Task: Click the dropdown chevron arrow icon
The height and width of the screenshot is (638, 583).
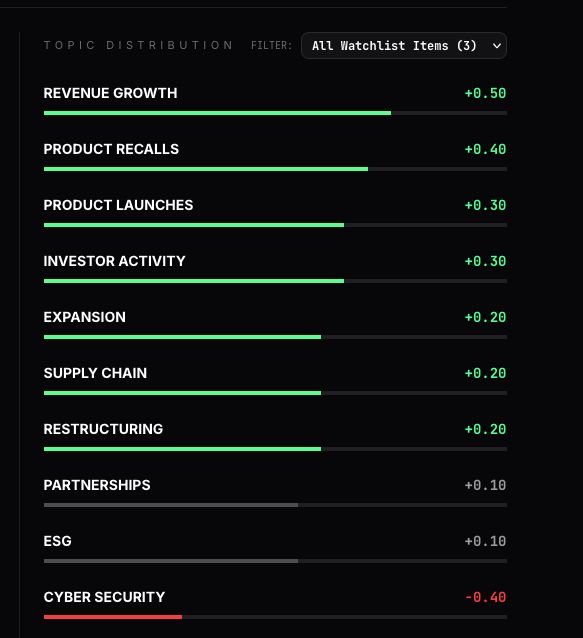Action: 496,46
